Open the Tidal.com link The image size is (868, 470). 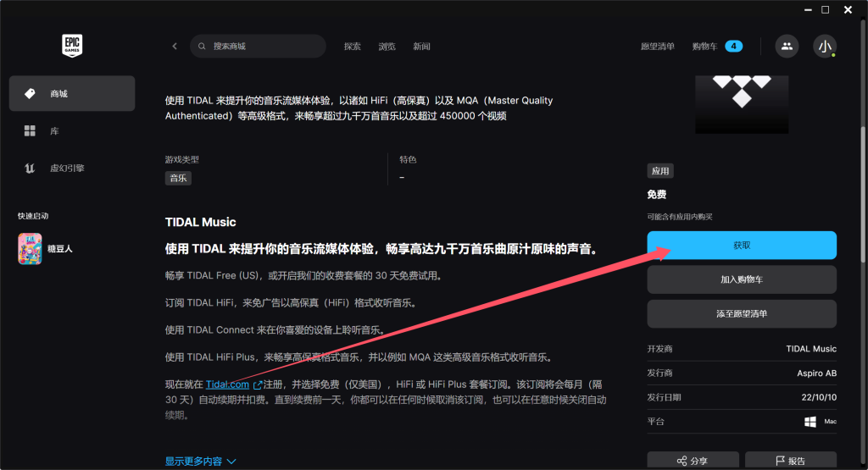(227, 384)
